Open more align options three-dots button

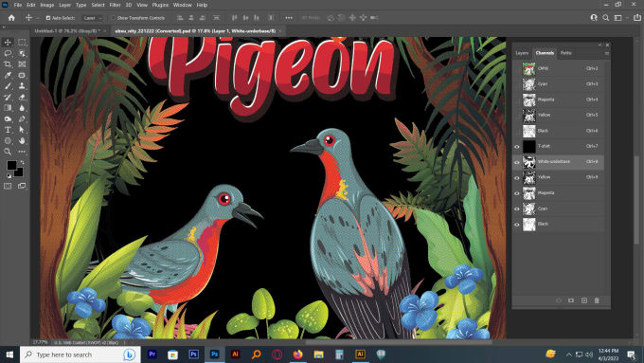pos(289,18)
